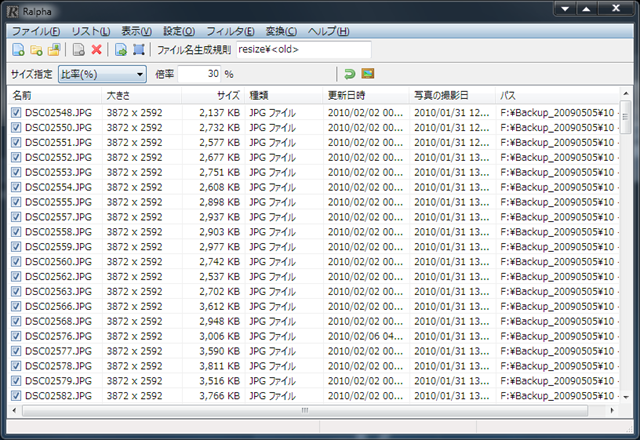Select the DSC02568.JPG file name

58,321
